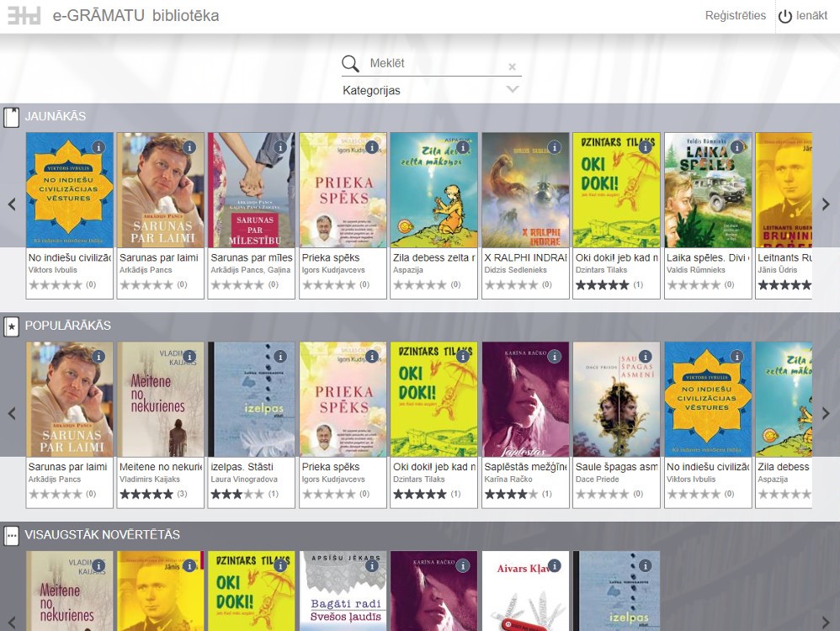The height and width of the screenshot is (631, 840).
Task: Open Laika spēles book cover
Action: click(x=708, y=190)
